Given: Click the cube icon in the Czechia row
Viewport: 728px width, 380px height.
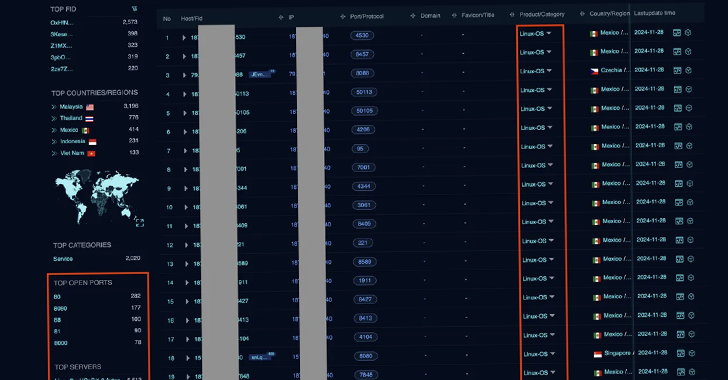Looking at the screenshot, I should (x=689, y=70).
